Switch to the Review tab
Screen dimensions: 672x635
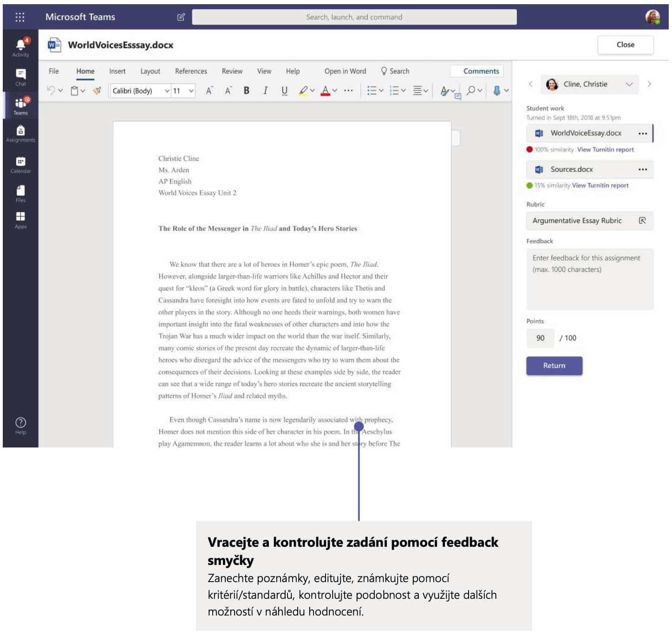[232, 71]
